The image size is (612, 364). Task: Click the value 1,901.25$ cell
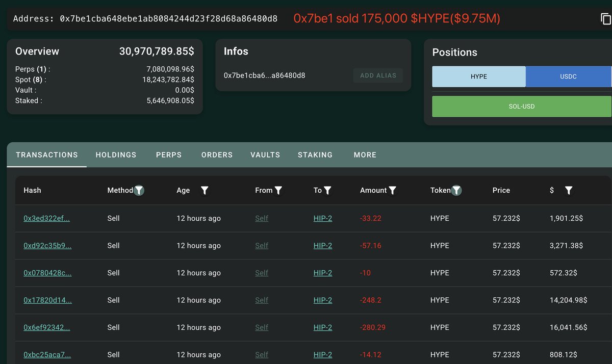coord(566,218)
